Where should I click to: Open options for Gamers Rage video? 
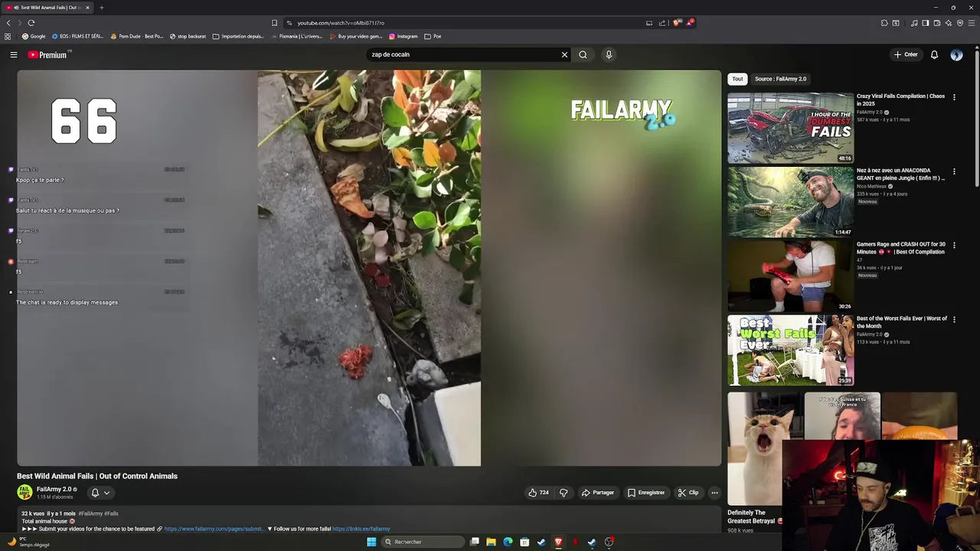pos(954,246)
